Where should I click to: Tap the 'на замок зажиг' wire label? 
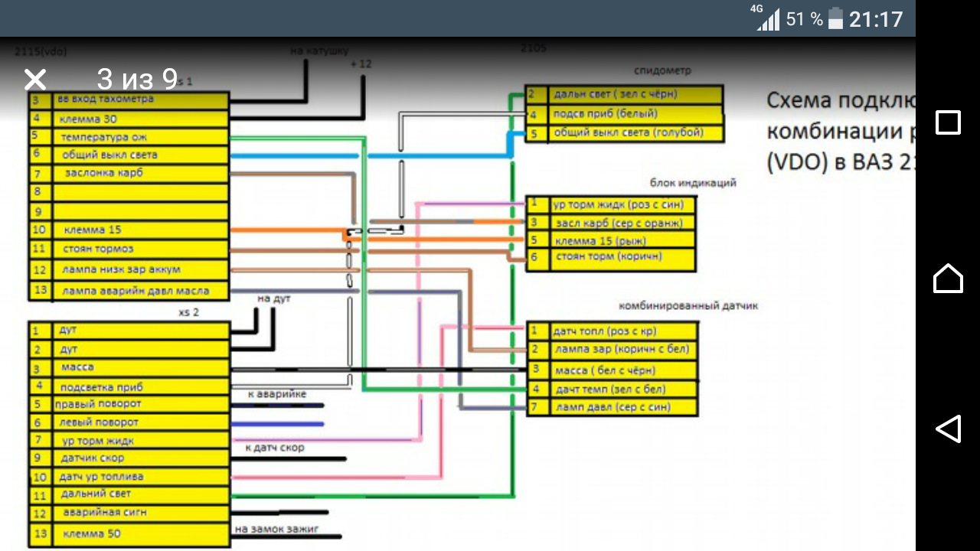click(x=276, y=529)
